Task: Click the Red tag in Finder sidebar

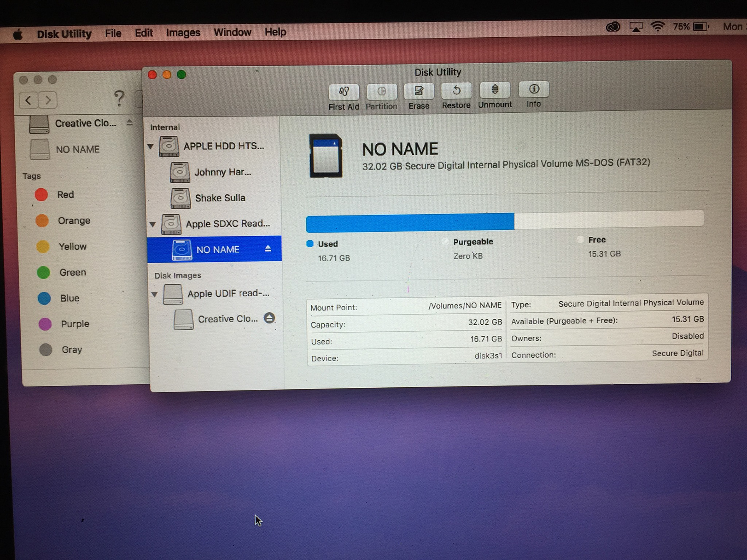Action: (65, 194)
